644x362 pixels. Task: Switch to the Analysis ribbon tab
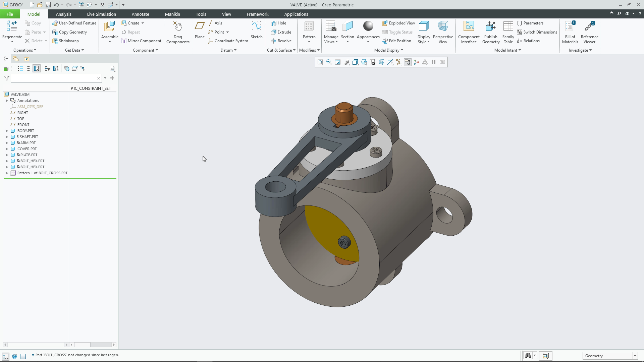64,14
